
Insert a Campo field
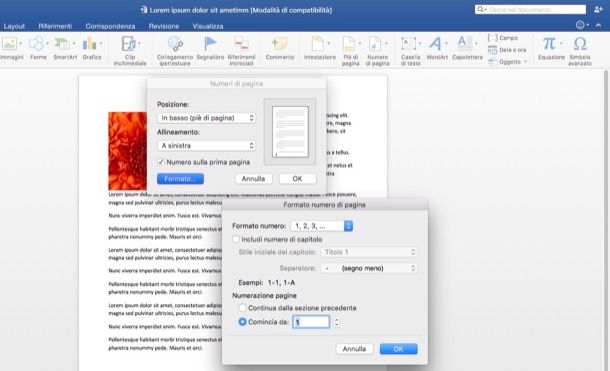[503, 38]
